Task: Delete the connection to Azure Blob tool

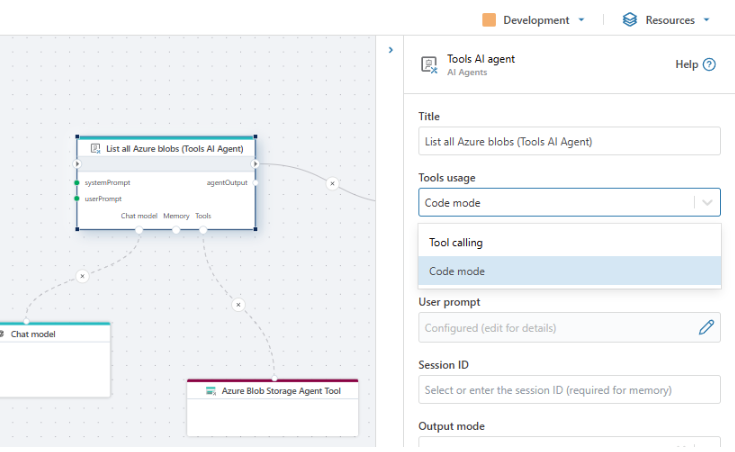Action: pyautogui.click(x=238, y=304)
